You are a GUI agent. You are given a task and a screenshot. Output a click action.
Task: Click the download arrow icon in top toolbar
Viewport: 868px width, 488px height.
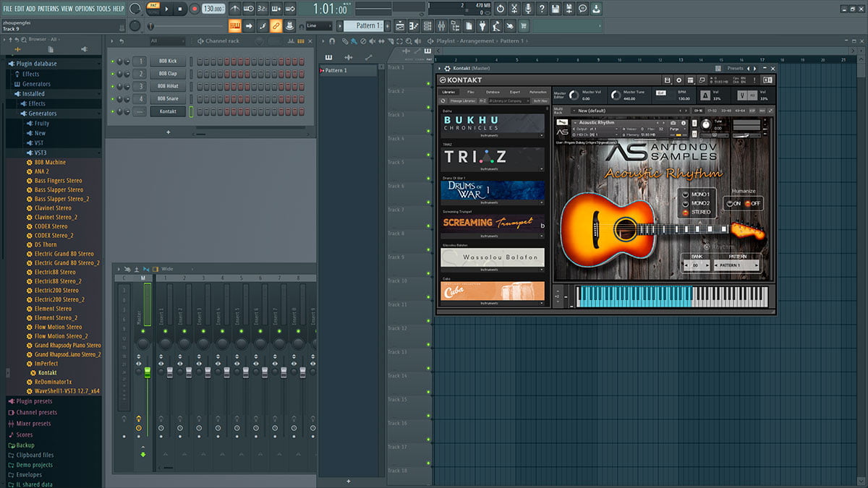596,9
